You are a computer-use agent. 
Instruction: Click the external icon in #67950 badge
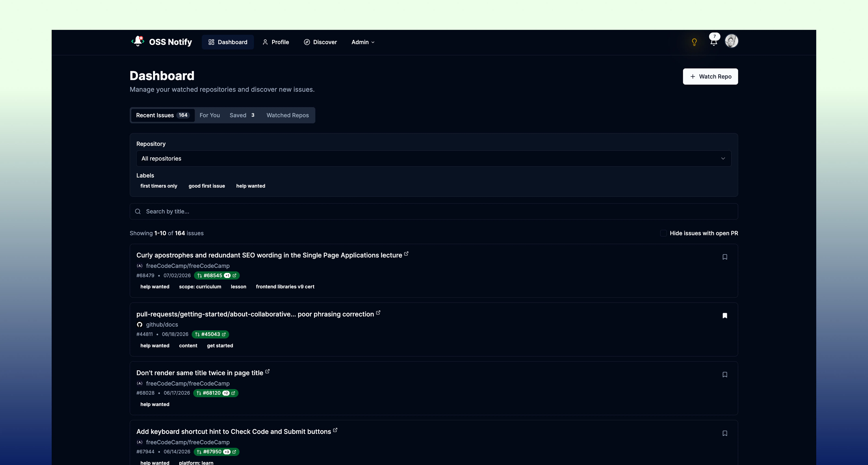coord(234,452)
